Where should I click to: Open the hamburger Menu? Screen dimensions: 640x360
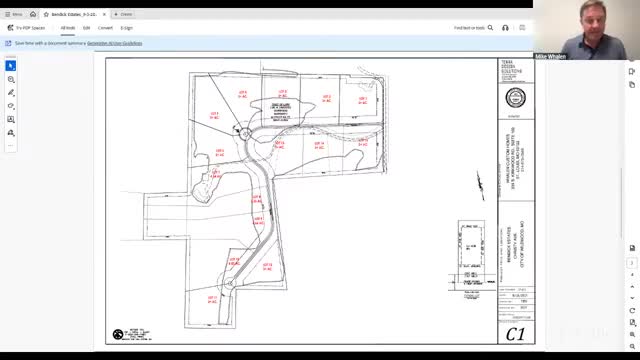tap(14, 14)
